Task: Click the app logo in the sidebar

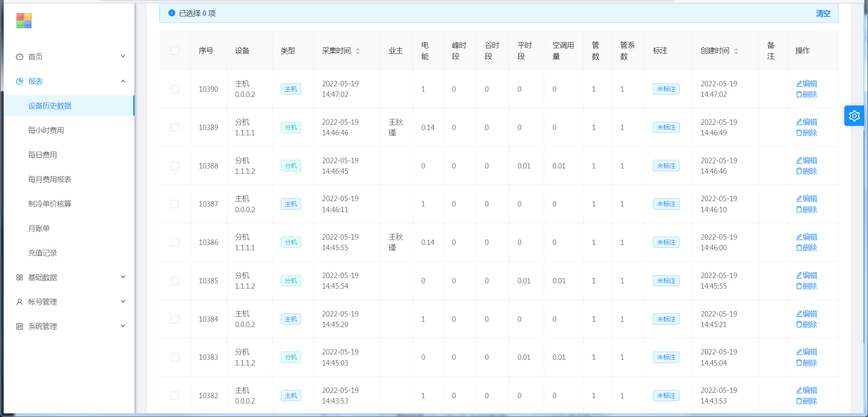Action: click(24, 21)
